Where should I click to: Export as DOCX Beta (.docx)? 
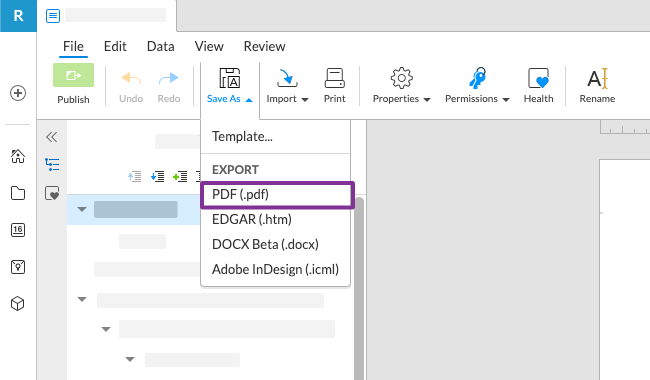(x=275, y=244)
